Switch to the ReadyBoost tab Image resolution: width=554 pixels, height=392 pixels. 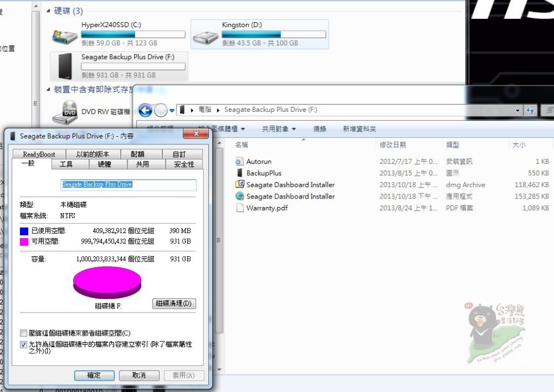tap(39, 154)
